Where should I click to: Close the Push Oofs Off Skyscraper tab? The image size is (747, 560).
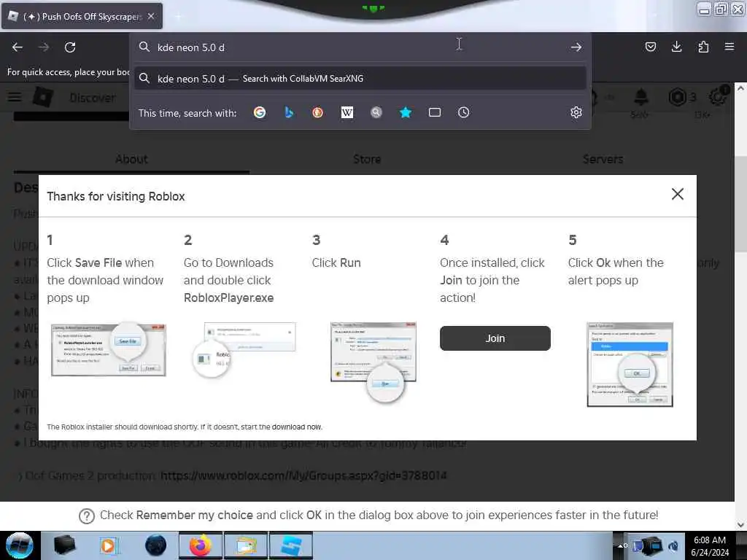coord(151,16)
